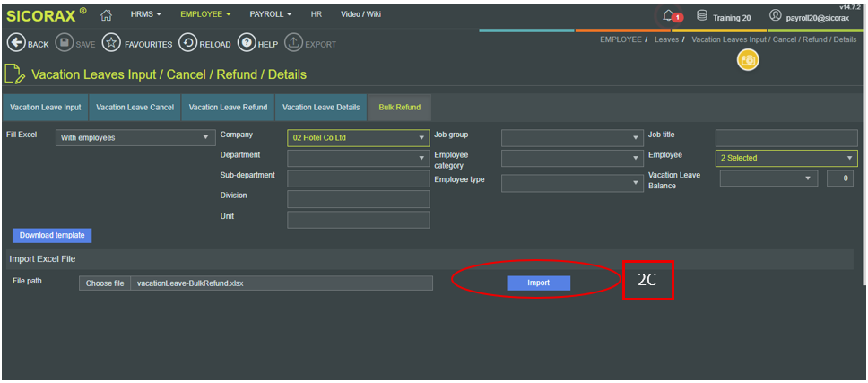Open the Department dropdown

[x=358, y=158]
